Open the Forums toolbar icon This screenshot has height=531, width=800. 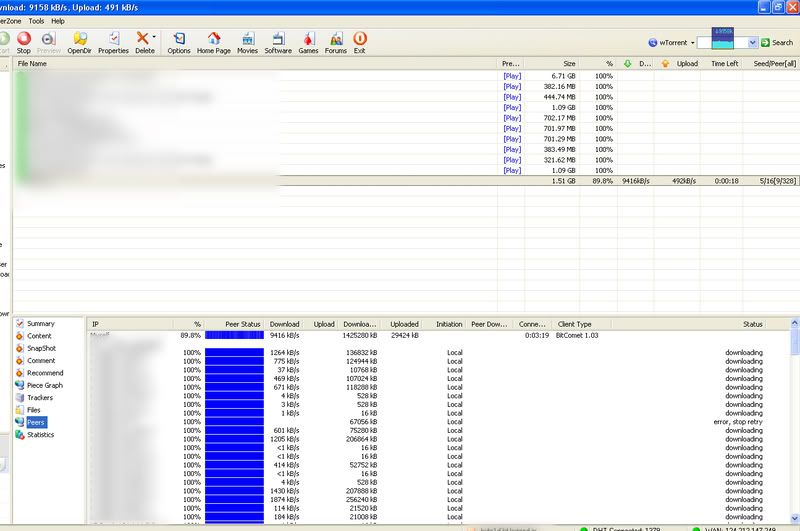(336, 43)
